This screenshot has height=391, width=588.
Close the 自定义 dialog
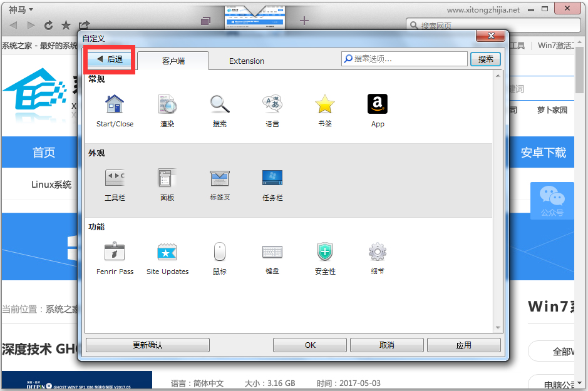click(x=491, y=36)
